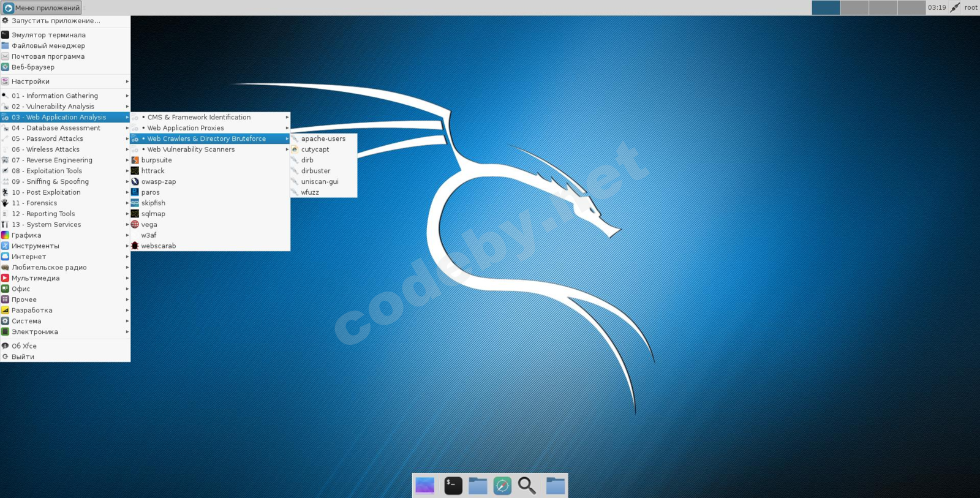Show desktop using the leftmost dock icon
This screenshot has height=498, width=980.
pos(424,486)
